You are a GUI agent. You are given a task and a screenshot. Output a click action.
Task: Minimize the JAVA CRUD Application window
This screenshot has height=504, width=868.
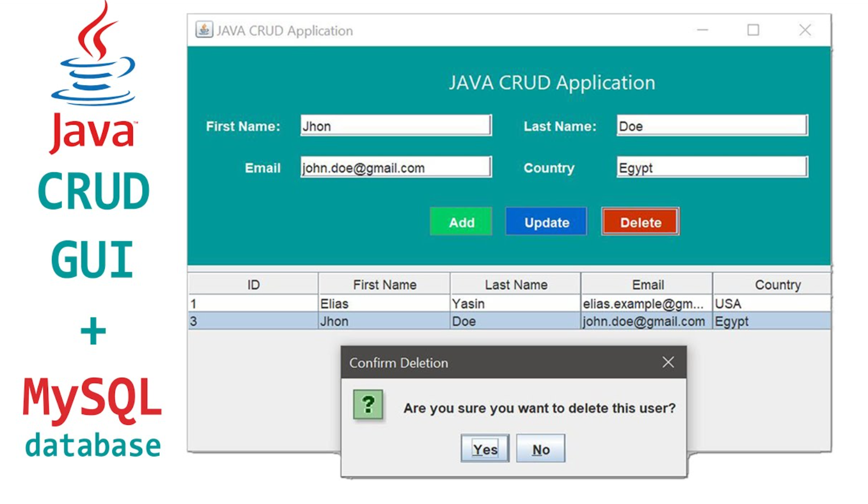(703, 30)
